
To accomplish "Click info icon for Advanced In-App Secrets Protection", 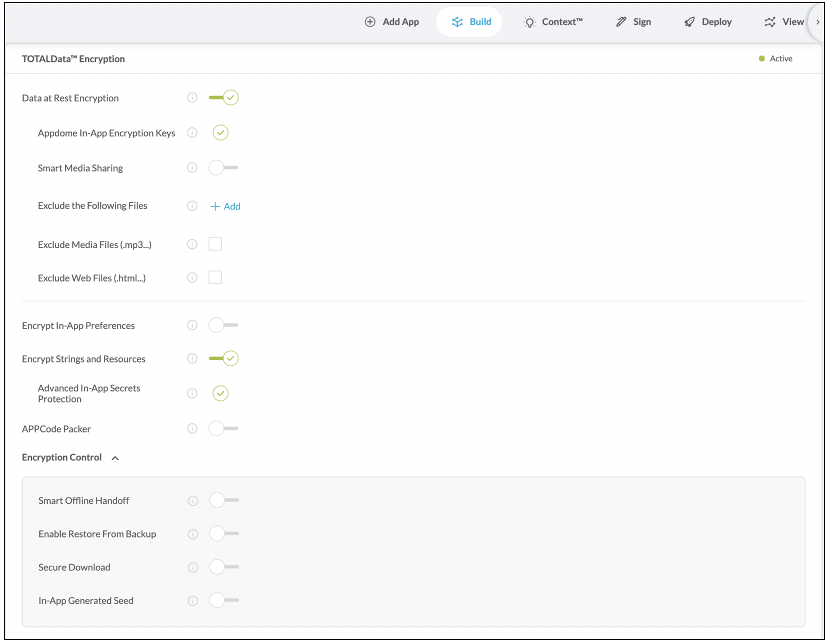I will click(x=192, y=393).
